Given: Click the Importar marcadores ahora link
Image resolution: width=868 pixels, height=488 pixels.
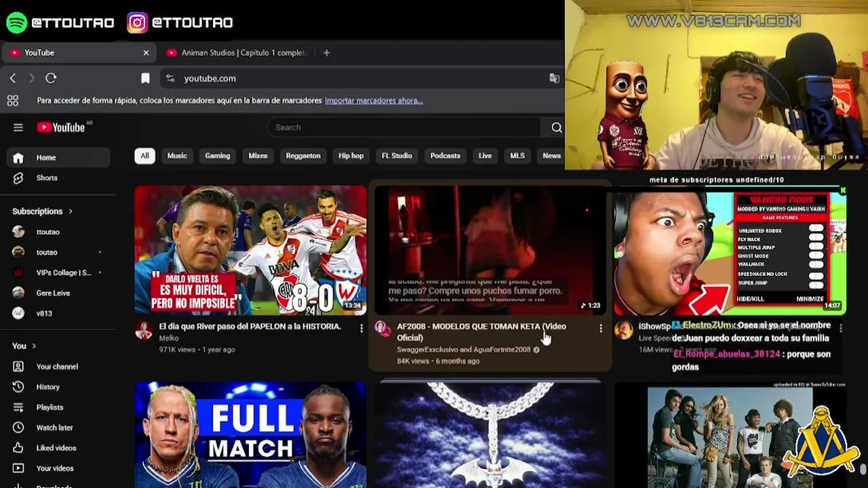Looking at the screenshot, I should (x=374, y=101).
